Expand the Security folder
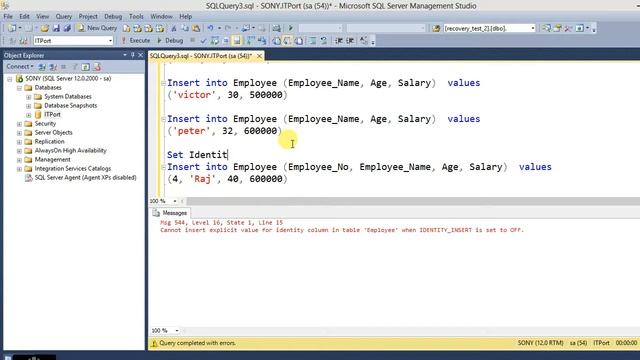 [x=19, y=124]
